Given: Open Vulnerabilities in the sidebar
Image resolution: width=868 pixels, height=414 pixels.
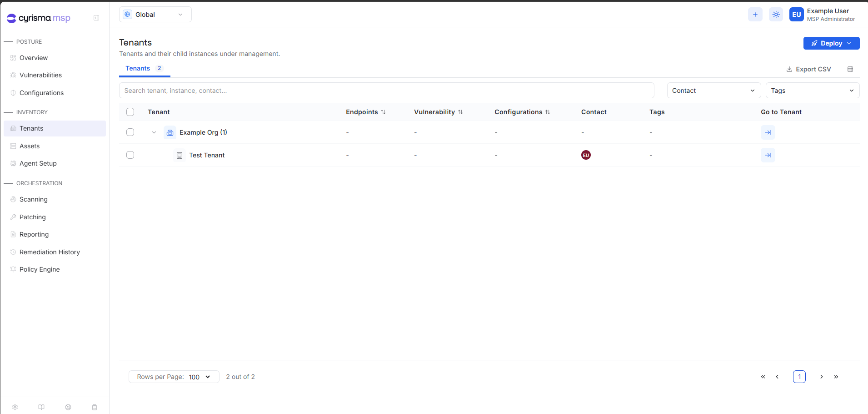Looking at the screenshot, I should [55, 75].
